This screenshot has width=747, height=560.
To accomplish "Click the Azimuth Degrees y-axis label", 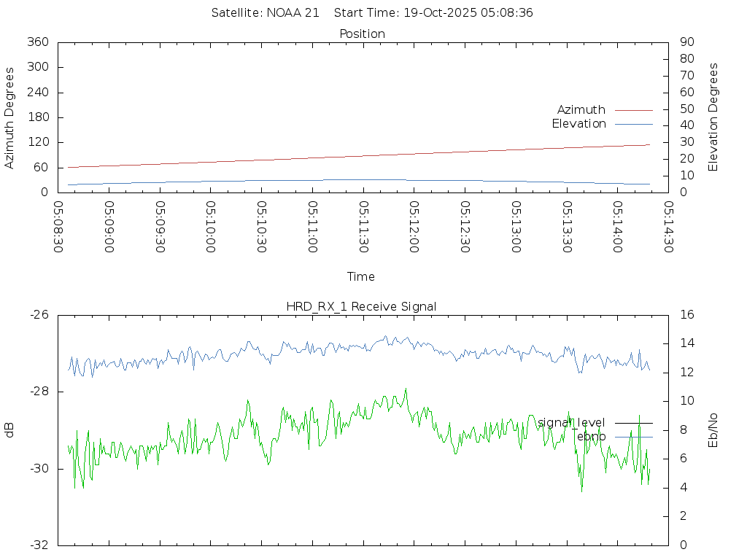I will tap(9, 117).
